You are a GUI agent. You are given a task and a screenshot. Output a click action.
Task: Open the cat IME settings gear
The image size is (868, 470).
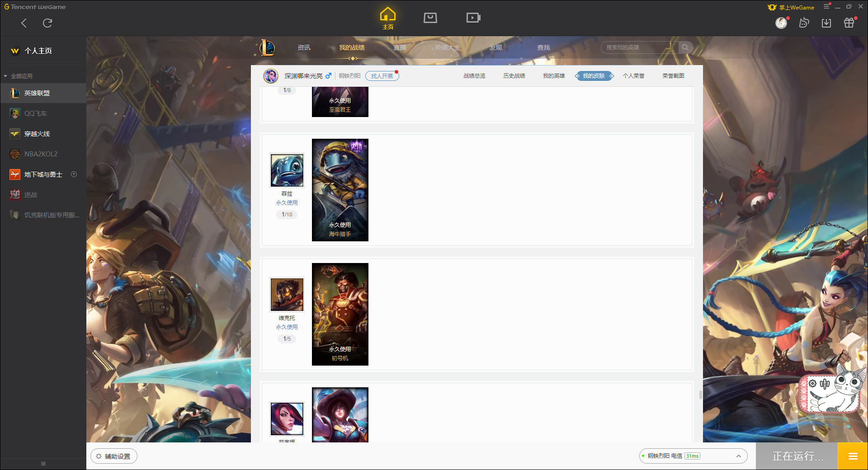click(812, 384)
